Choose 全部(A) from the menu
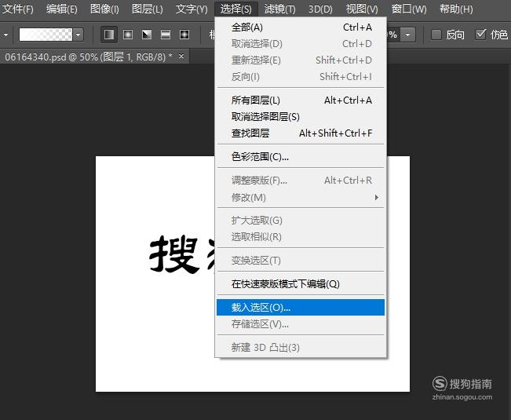The height and width of the screenshot is (420, 511). pyautogui.click(x=301, y=27)
